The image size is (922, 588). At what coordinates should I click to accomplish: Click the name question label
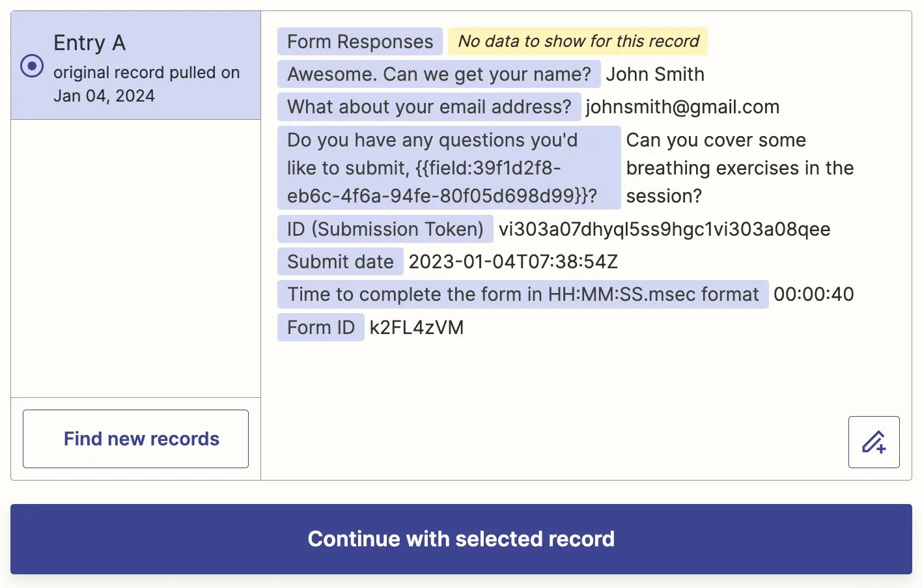click(x=439, y=74)
